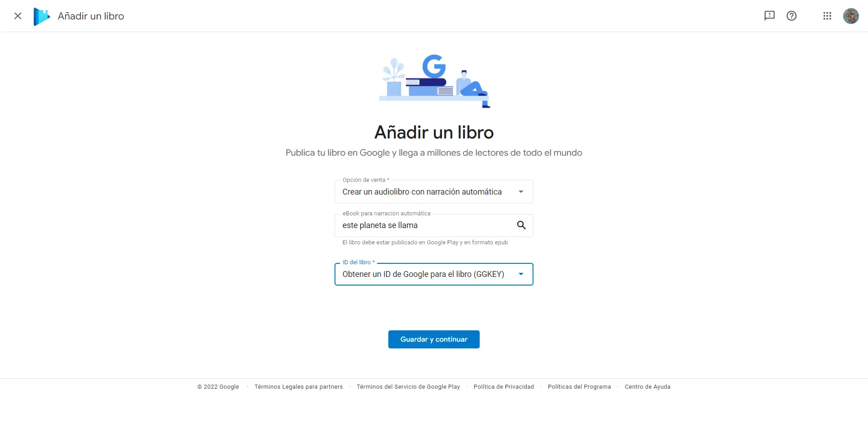Click the Añadir un libro illustration
Viewport: 868px width, 443px height.
(434, 81)
